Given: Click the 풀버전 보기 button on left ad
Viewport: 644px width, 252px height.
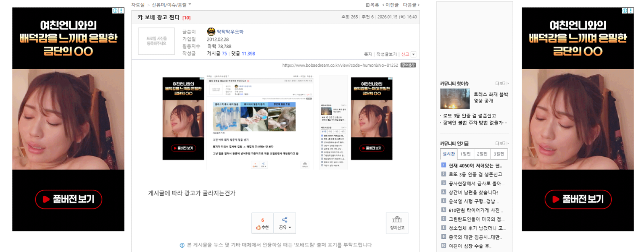Looking at the screenshot, I should pyautogui.click(x=68, y=199).
